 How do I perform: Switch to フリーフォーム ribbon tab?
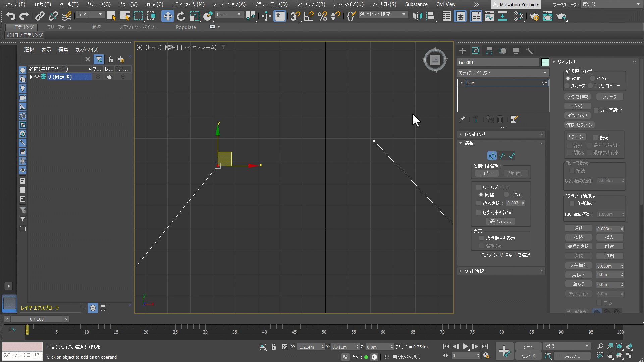pyautogui.click(x=59, y=27)
